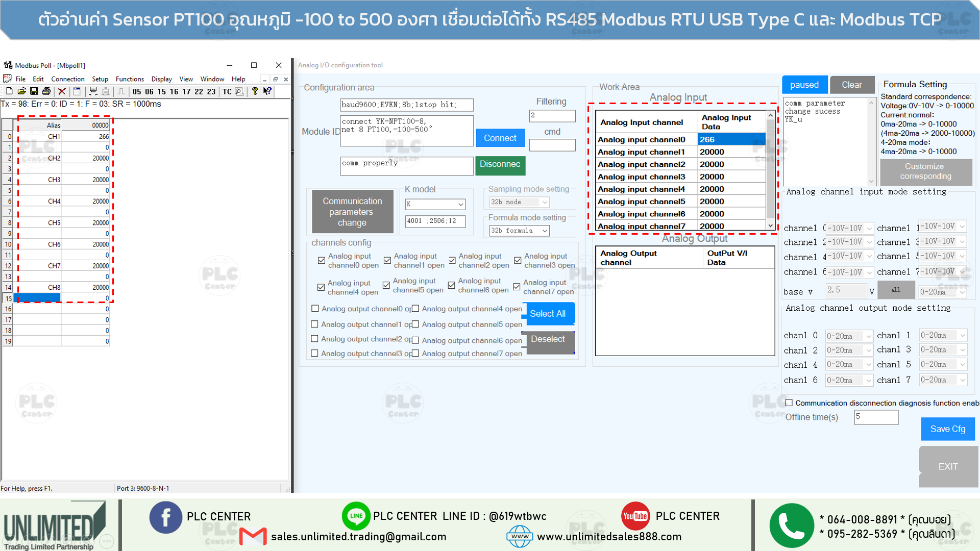Screen dimensions: 980x551
Task: Enable Communication disconnection diagnosis function
Action: point(789,403)
